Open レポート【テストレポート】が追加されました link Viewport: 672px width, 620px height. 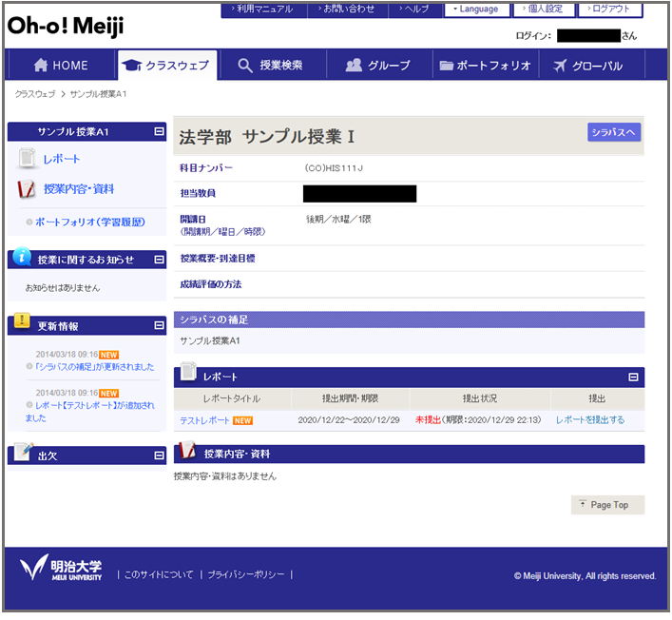point(90,412)
